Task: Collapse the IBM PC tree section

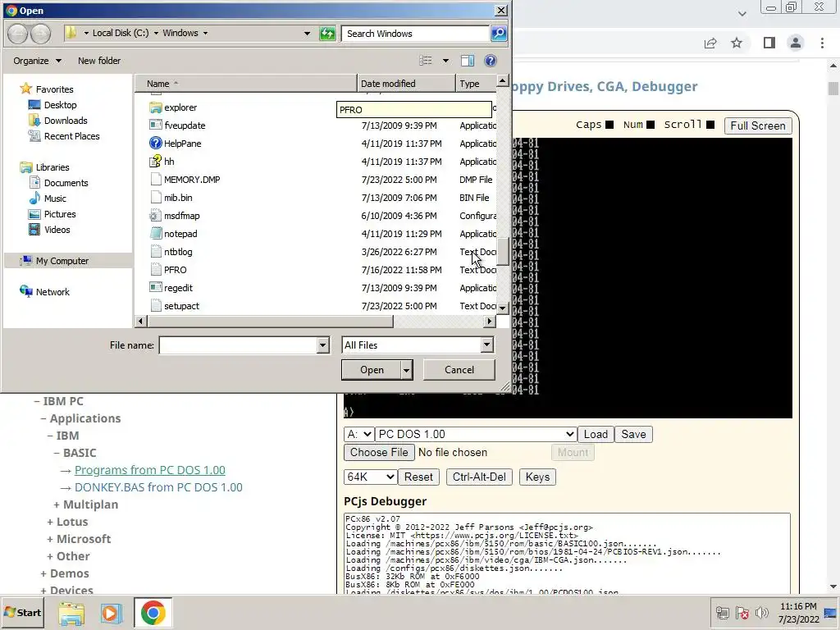Action: [x=37, y=401]
